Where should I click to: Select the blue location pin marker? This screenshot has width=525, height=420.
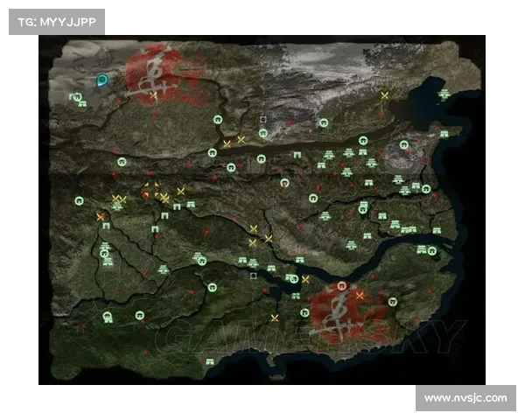[x=101, y=80]
